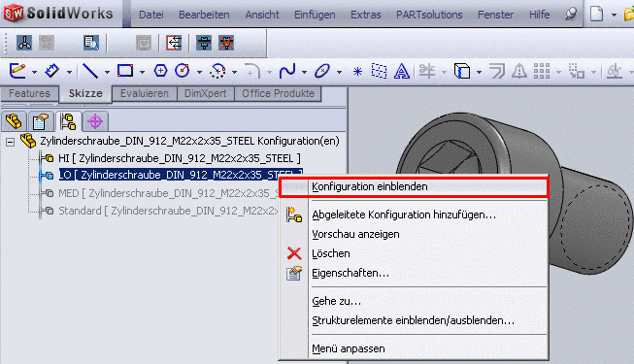Open dropdown arrow next to Line tool

click(107, 73)
